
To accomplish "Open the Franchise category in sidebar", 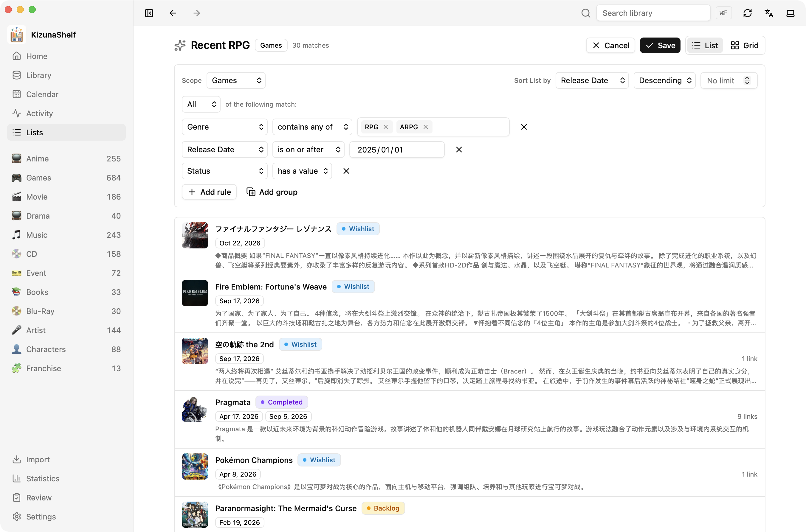I will (66, 368).
